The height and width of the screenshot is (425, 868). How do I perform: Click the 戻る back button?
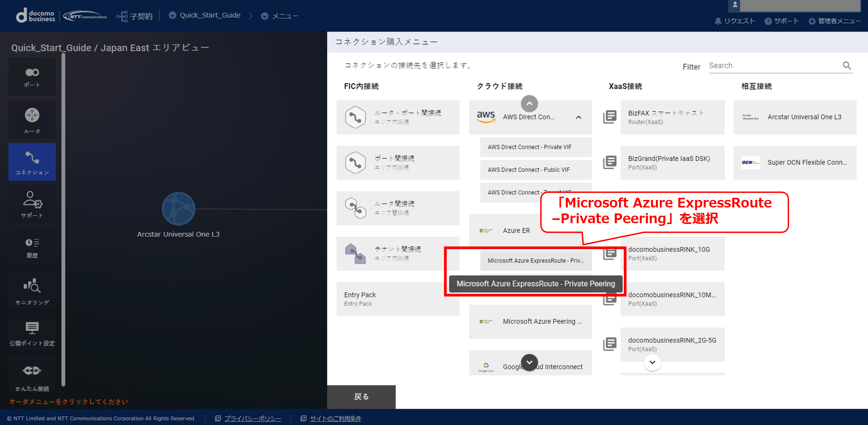click(x=361, y=397)
